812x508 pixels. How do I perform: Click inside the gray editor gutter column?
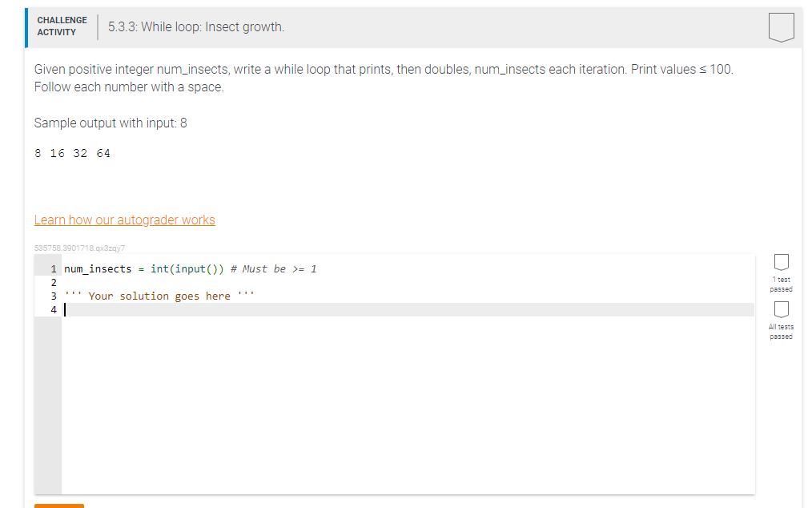tap(46, 361)
